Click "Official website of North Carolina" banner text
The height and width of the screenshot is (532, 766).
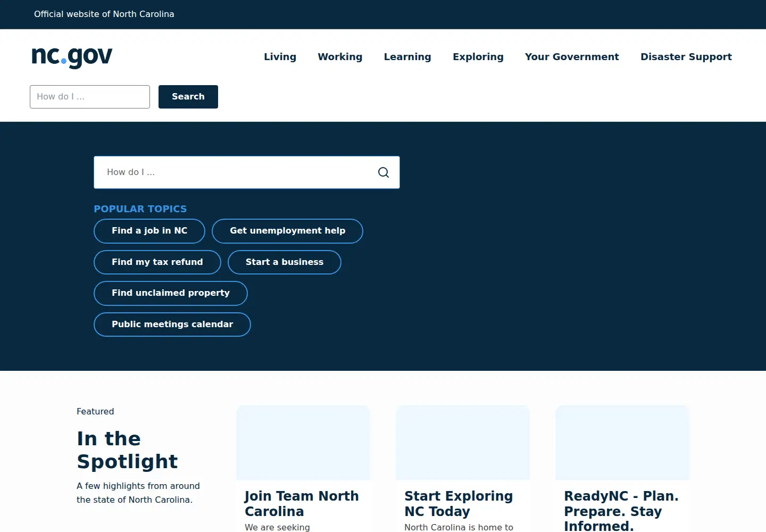pyautogui.click(x=104, y=14)
